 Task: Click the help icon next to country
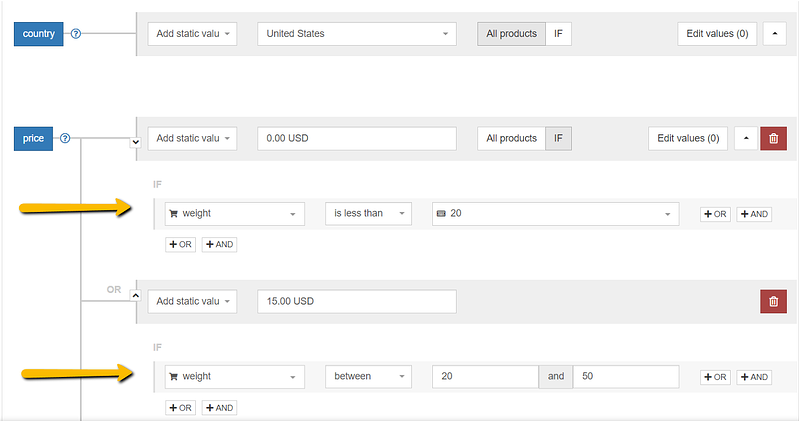coord(76,34)
